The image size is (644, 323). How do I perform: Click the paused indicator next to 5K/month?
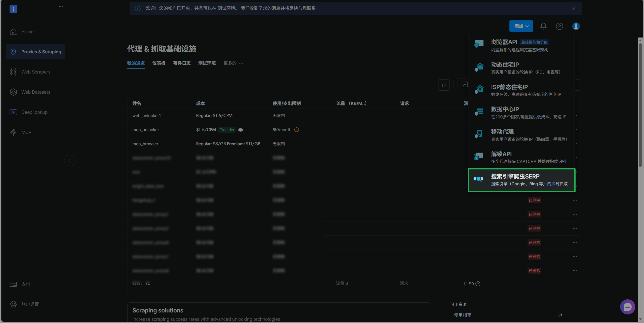pyautogui.click(x=297, y=130)
